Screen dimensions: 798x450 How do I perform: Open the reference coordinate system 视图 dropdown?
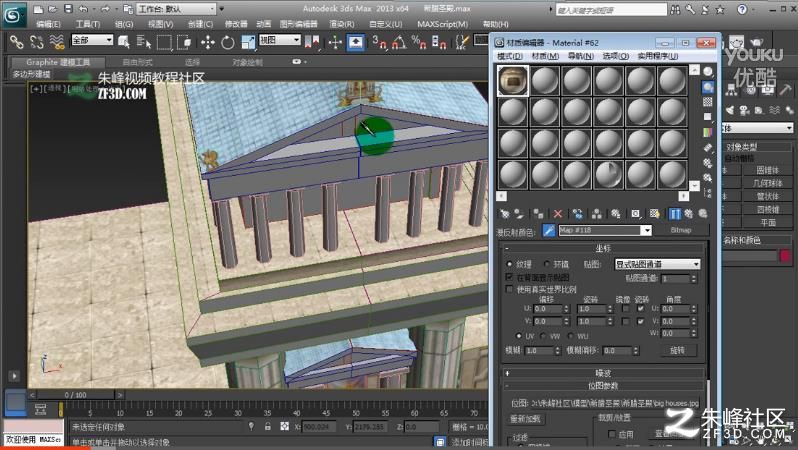(x=280, y=40)
